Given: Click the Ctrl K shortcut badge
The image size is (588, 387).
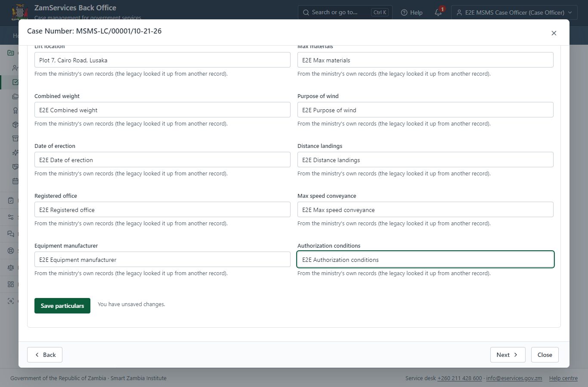Looking at the screenshot, I should (x=380, y=12).
